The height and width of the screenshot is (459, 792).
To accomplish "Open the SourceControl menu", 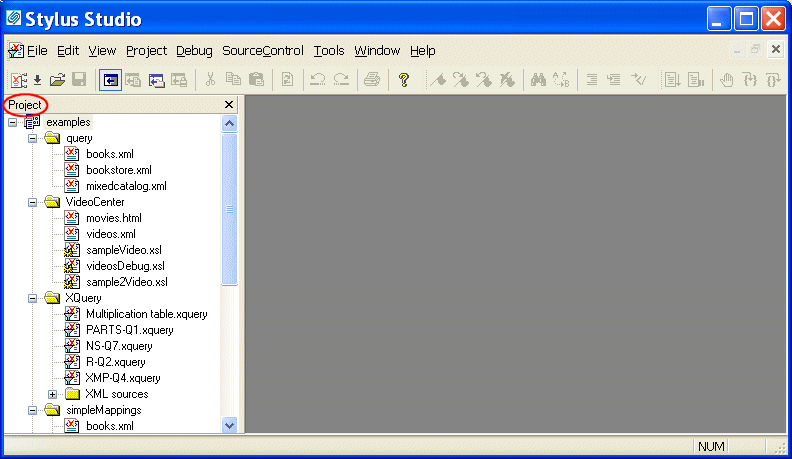I will tap(262, 51).
